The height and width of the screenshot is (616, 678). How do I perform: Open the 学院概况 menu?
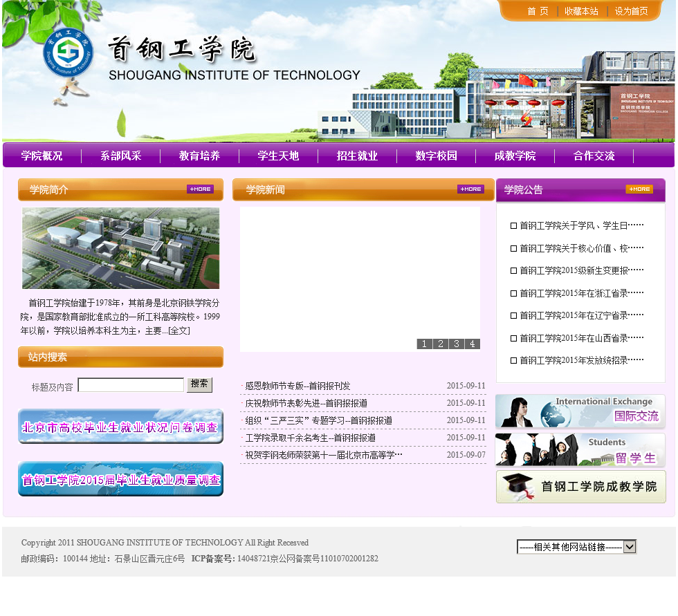(42, 156)
